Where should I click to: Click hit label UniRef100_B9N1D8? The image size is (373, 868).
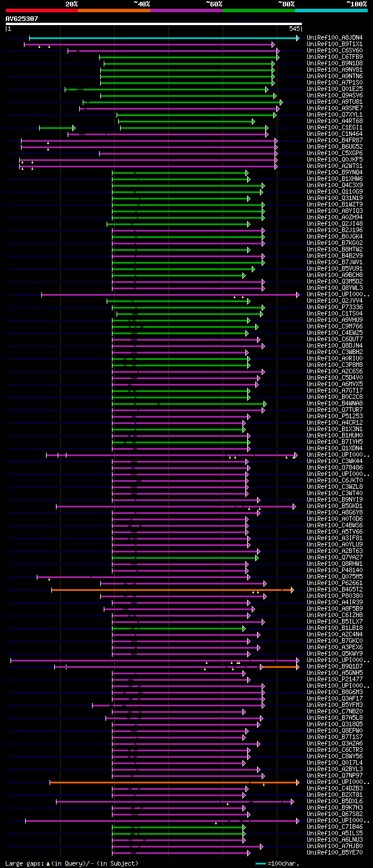(335, 64)
